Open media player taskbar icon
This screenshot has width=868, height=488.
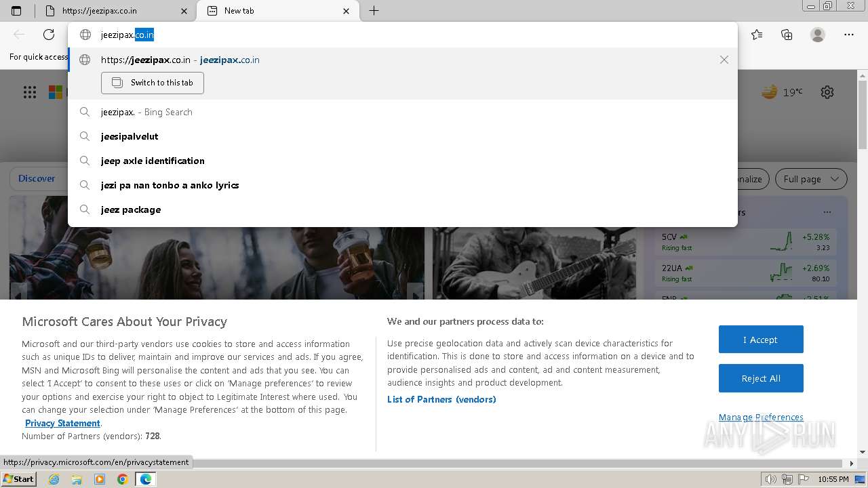[x=100, y=479]
